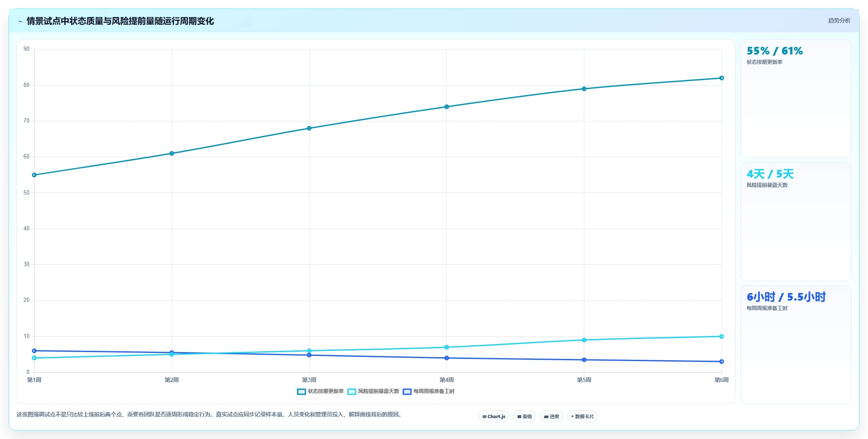868x439 pixels.
Task: Click the 第2周 axis label
Action: (172, 380)
